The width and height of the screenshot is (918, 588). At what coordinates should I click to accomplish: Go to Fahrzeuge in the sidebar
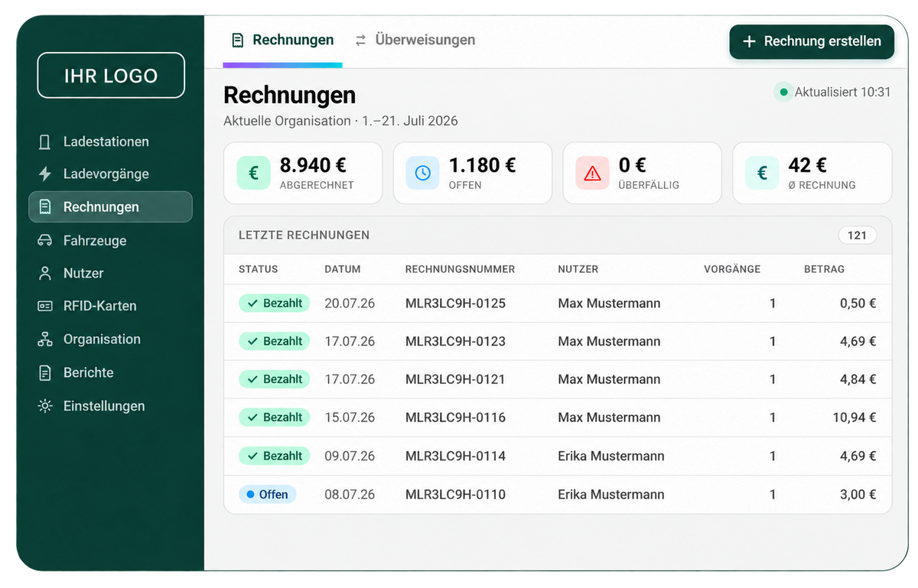click(110, 240)
